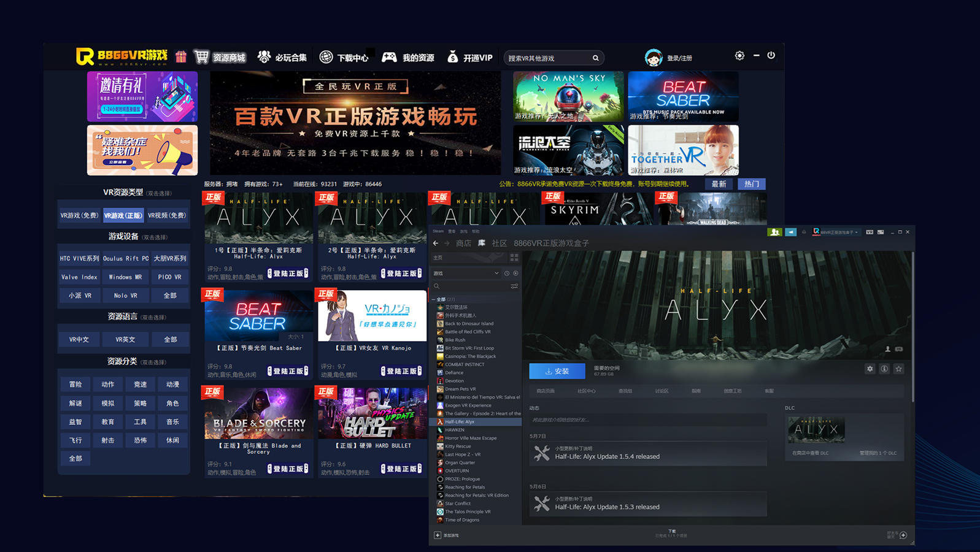Click 登陆正版 on the 节奏光剑 Beat Saber card
Image resolution: width=980 pixels, height=552 pixels.
coord(288,371)
